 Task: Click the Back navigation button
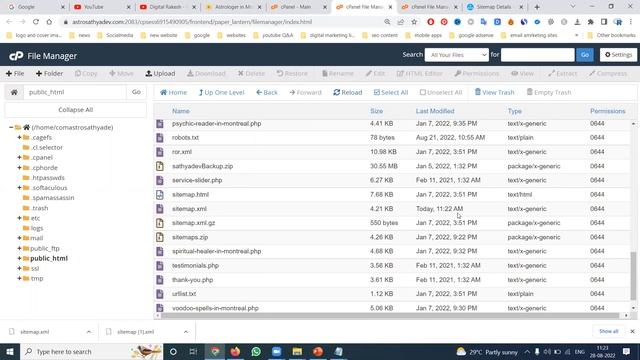[267, 93]
